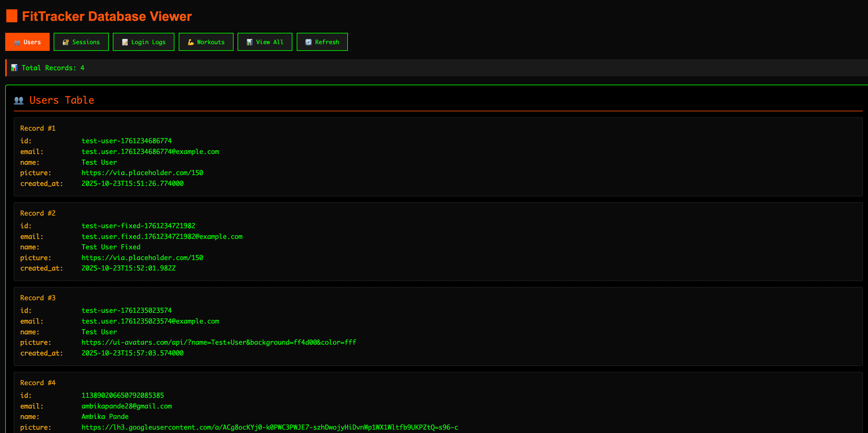Click the lock icon on Sessions button
This screenshot has height=433, width=868.
66,42
